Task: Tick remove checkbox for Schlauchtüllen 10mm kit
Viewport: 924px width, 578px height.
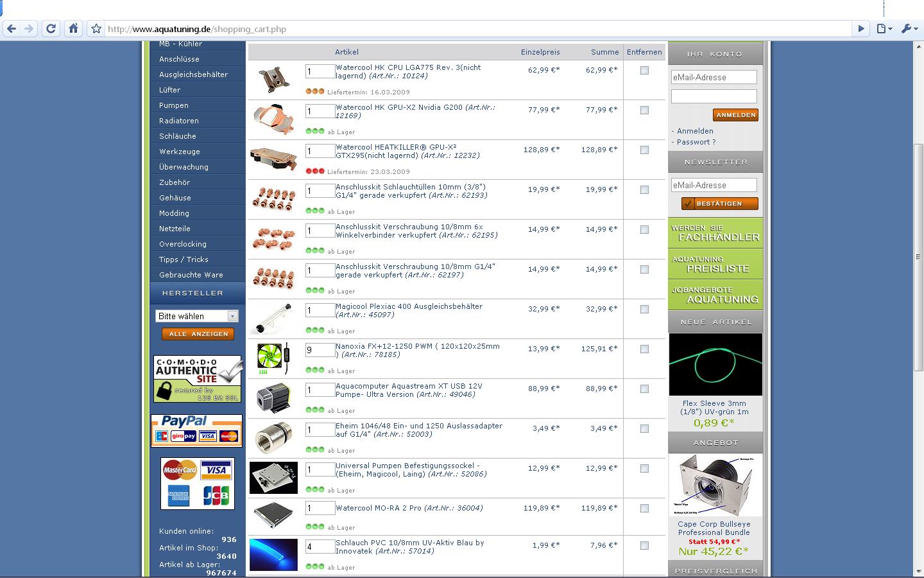Action: click(644, 190)
